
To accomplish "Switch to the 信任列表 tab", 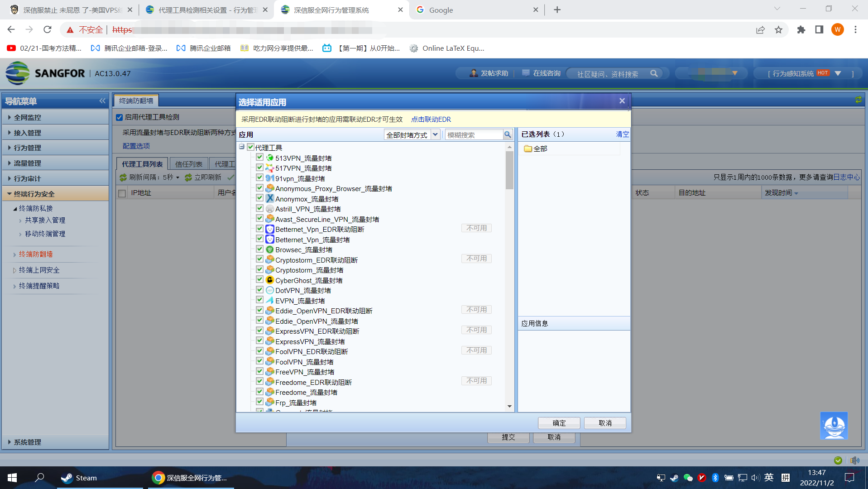I will (x=189, y=164).
